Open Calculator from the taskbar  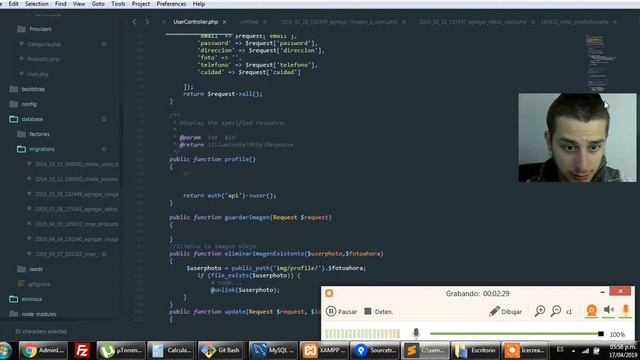171,351
